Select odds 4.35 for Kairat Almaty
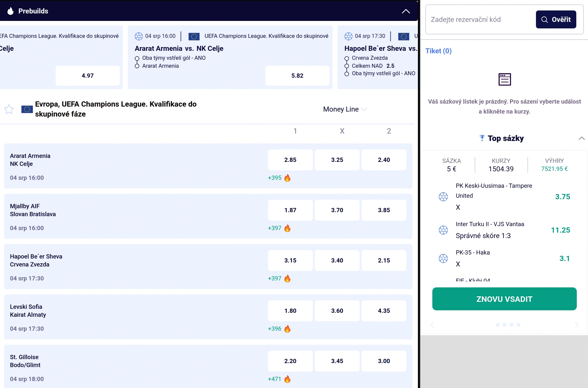 click(384, 311)
